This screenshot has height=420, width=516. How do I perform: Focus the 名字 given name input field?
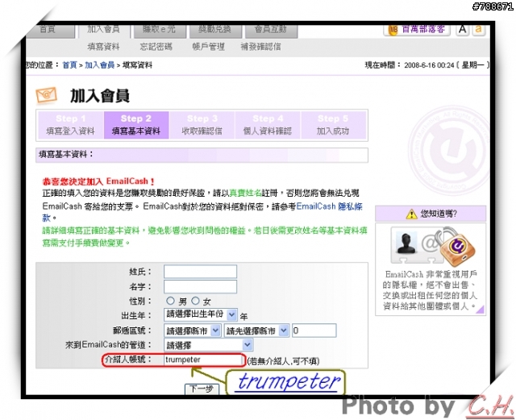click(200, 286)
